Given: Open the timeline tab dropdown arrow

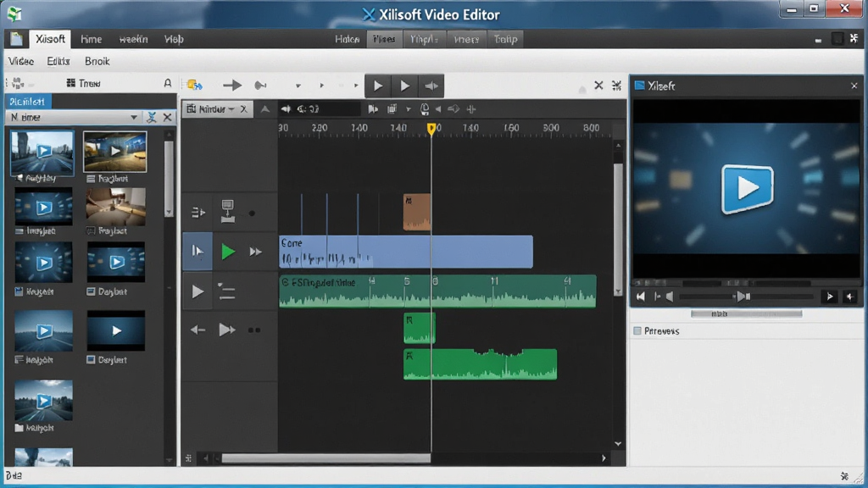Looking at the screenshot, I should [x=231, y=109].
